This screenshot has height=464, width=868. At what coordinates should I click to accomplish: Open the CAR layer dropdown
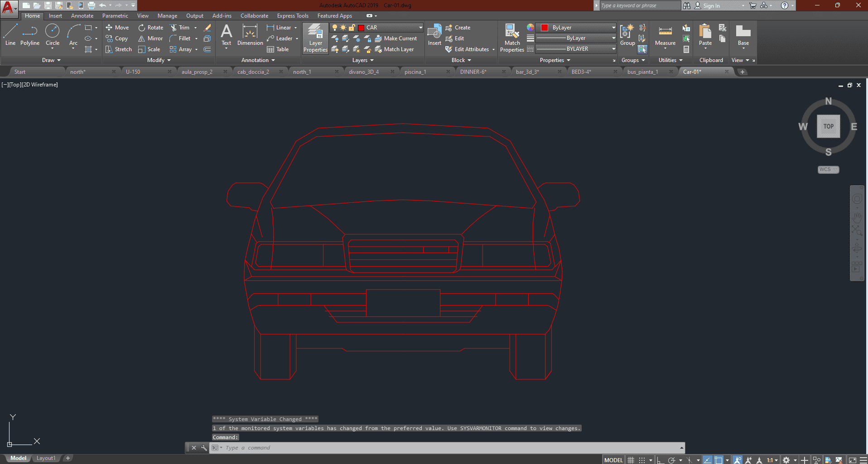[420, 28]
